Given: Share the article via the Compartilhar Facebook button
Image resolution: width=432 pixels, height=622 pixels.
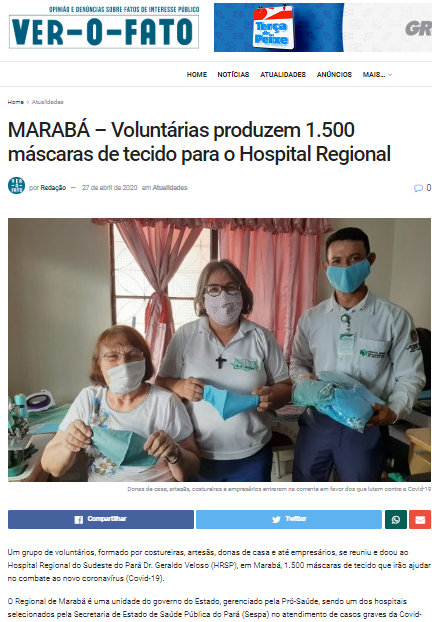Looking at the screenshot, I should pos(101,519).
